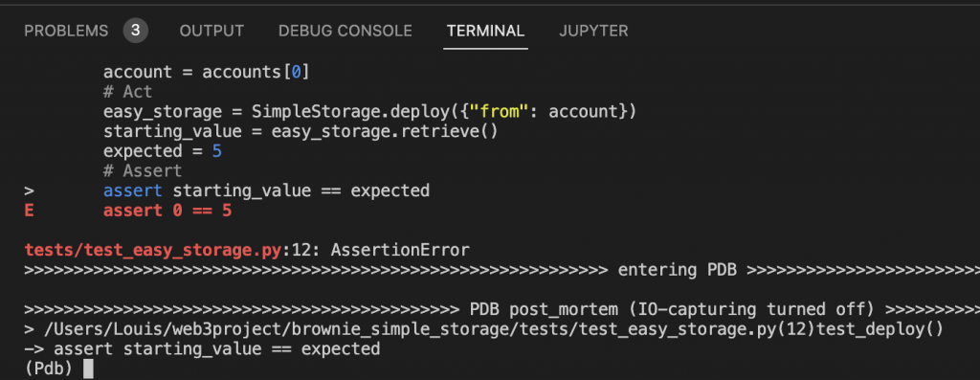
Task: Switch to the PROBLEMS tab
Action: 66,31
